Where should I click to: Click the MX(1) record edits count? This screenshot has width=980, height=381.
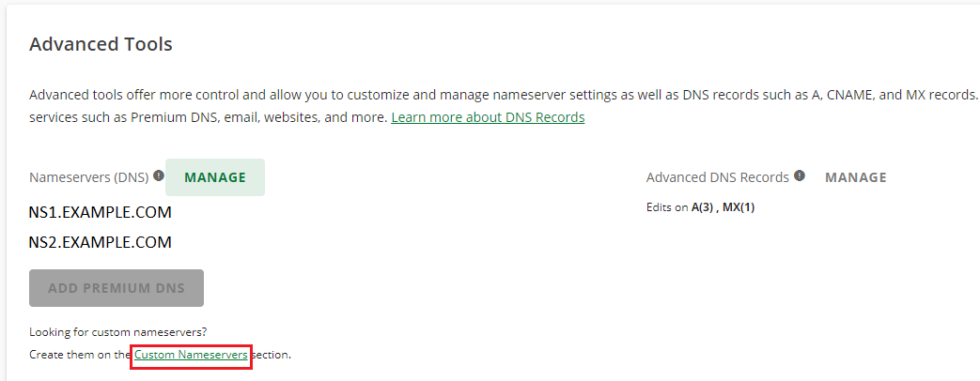pos(739,207)
